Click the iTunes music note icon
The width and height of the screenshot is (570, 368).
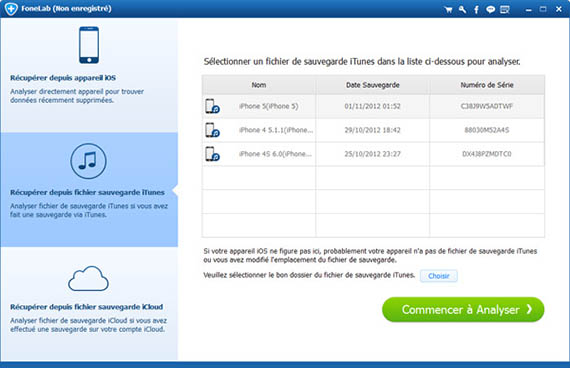click(x=88, y=161)
